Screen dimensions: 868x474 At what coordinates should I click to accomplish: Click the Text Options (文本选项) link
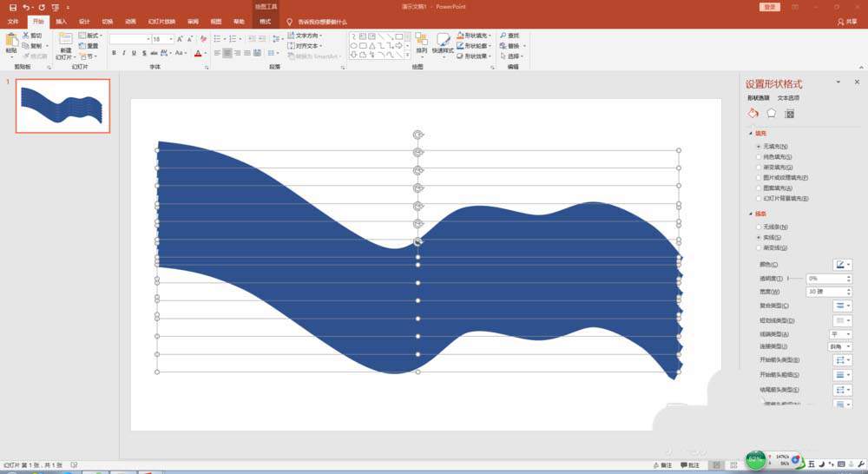coord(788,98)
